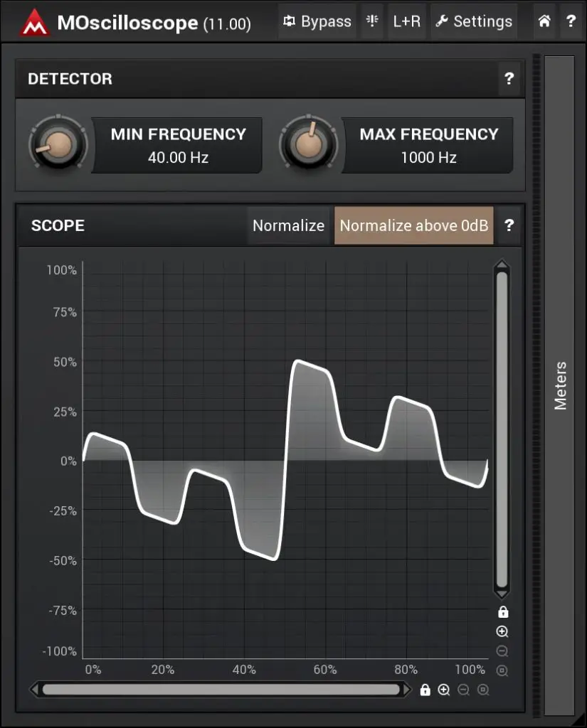This screenshot has height=728, width=587.
Task: Open the Settings menu
Action: pyautogui.click(x=474, y=21)
